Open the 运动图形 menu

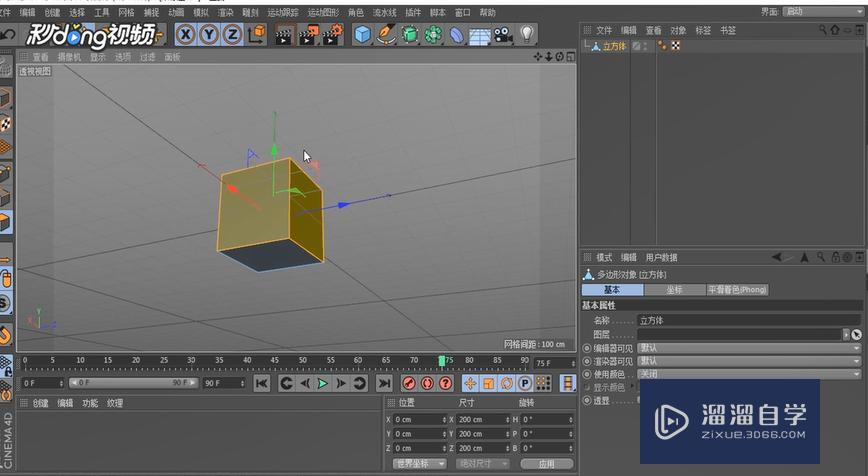(x=323, y=12)
